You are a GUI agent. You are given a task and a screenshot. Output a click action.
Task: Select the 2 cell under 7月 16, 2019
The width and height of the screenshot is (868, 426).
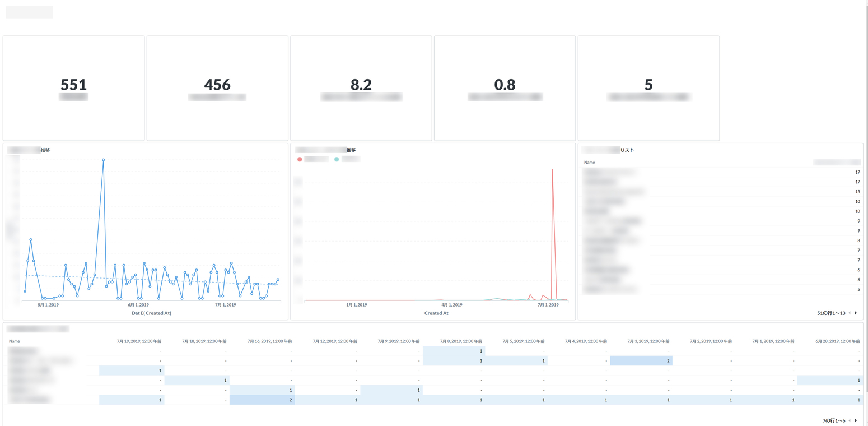[262, 400]
